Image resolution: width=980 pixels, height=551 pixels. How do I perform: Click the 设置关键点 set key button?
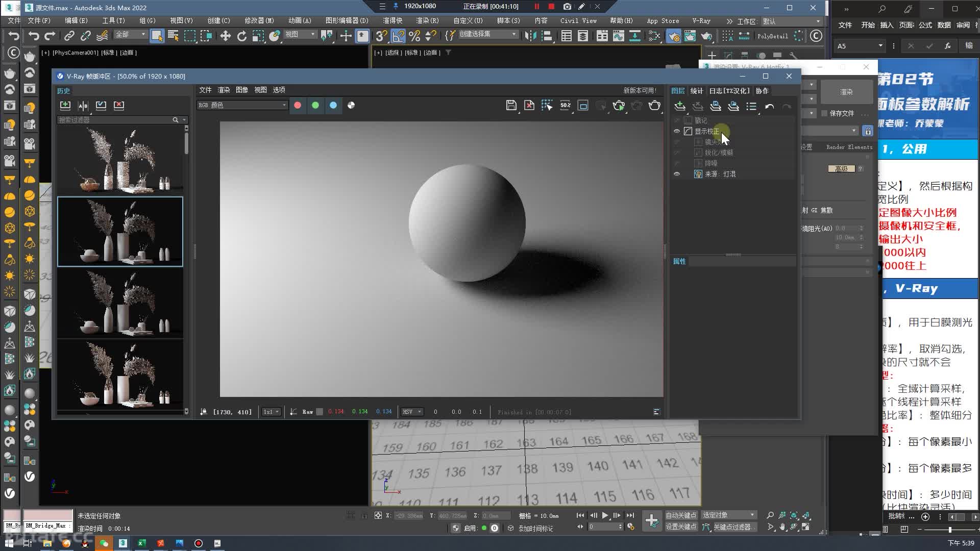(681, 527)
